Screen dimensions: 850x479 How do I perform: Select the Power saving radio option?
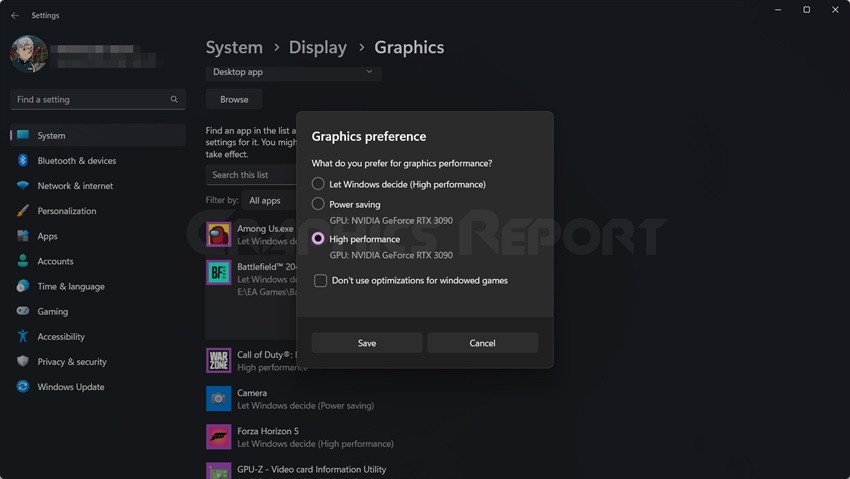click(x=318, y=204)
